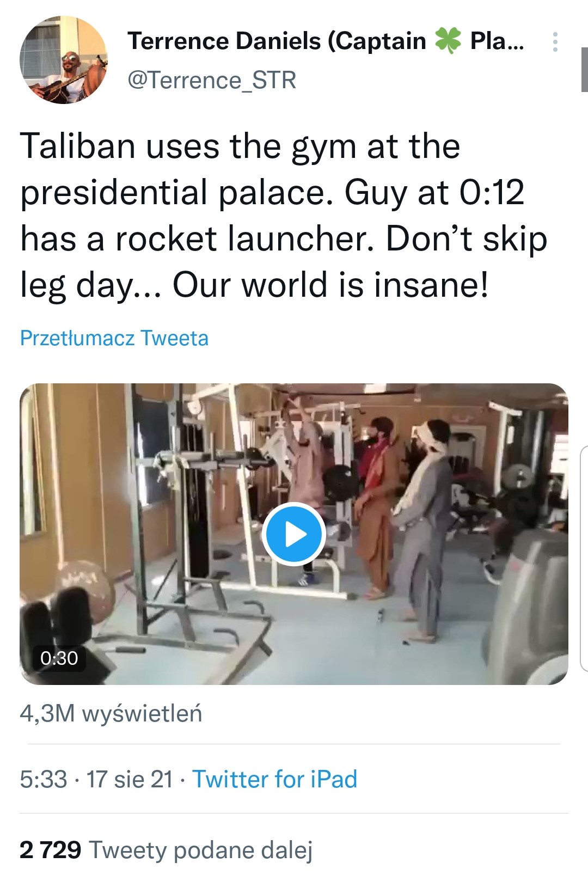Open the Twitter for iPad source link
Viewport: 588px width, 881px height.
(274, 779)
